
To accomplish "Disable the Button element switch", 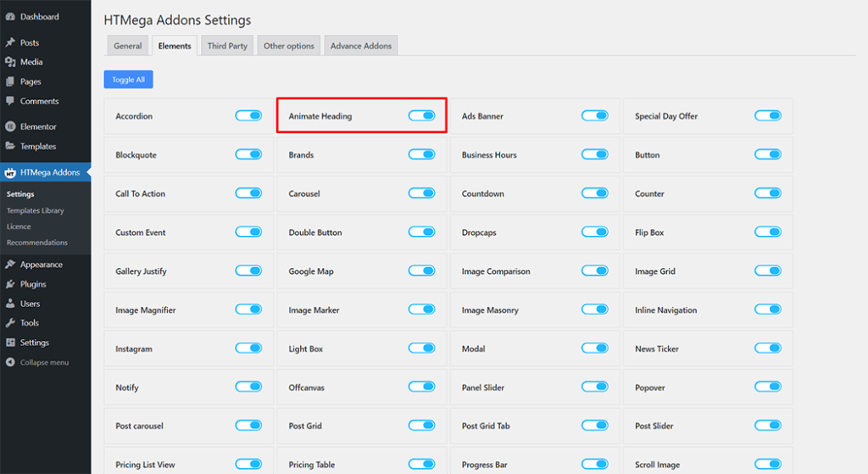I will click(x=768, y=154).
